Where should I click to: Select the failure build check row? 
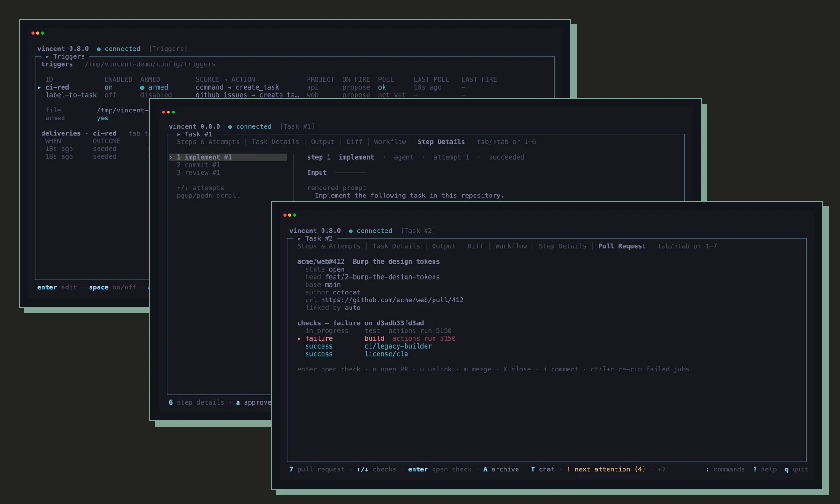[376, 338]
